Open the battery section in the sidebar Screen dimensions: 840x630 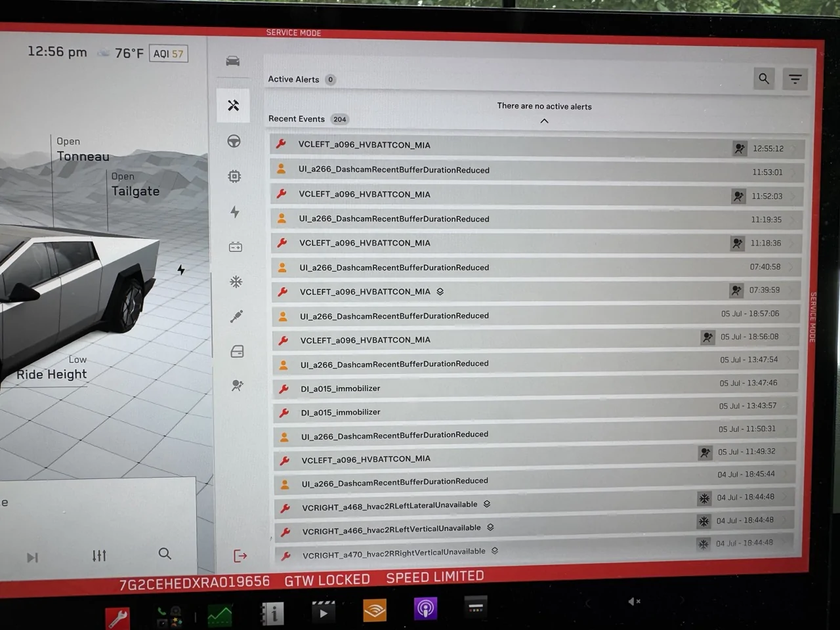pyautogui.click(x=236, y=247)
